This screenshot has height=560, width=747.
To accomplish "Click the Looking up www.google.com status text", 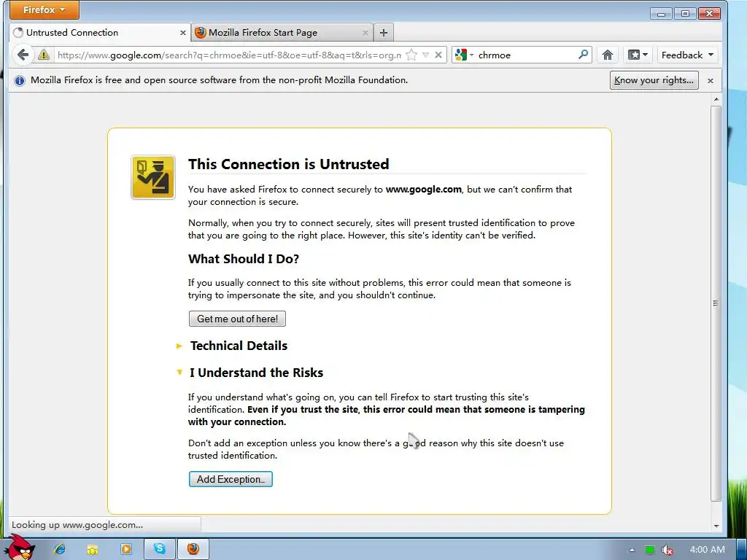I will [x=77, y=525].
